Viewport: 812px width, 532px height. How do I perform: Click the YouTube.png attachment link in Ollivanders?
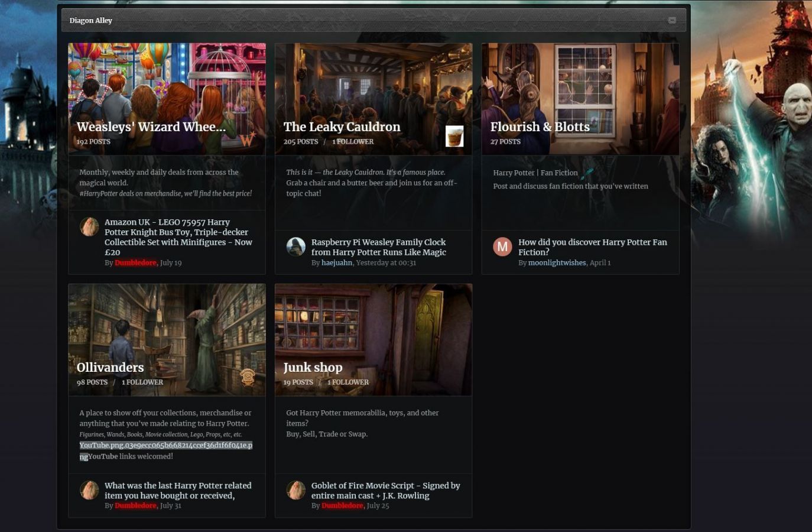click(x=166, y=450)
